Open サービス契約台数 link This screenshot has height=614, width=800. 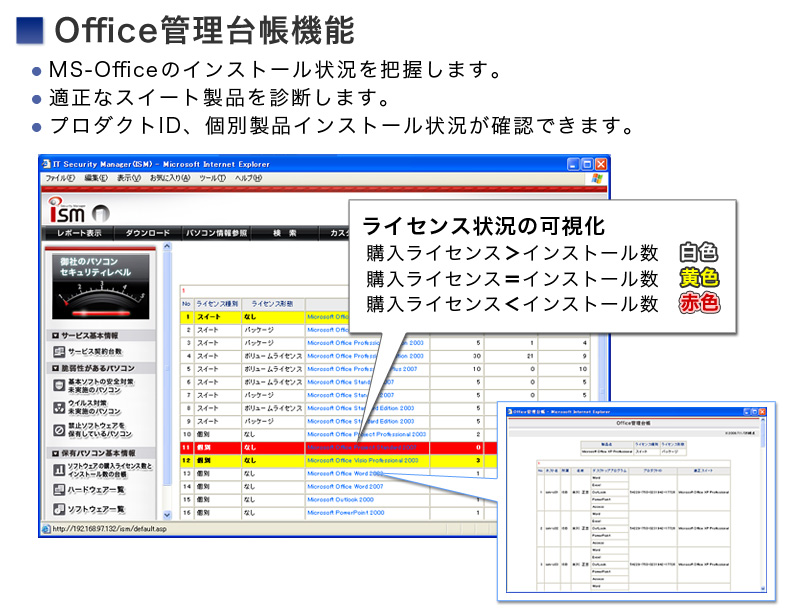coord(95,352)
